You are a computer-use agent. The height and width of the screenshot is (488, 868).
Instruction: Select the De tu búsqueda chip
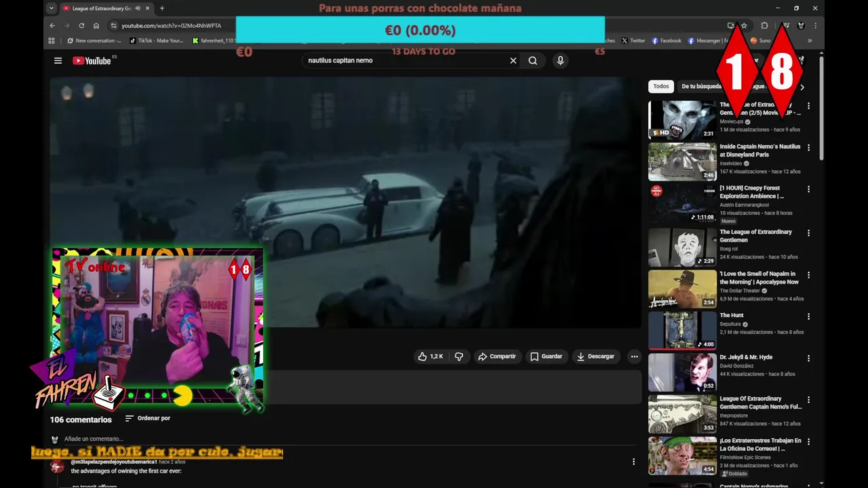point(701,87)
